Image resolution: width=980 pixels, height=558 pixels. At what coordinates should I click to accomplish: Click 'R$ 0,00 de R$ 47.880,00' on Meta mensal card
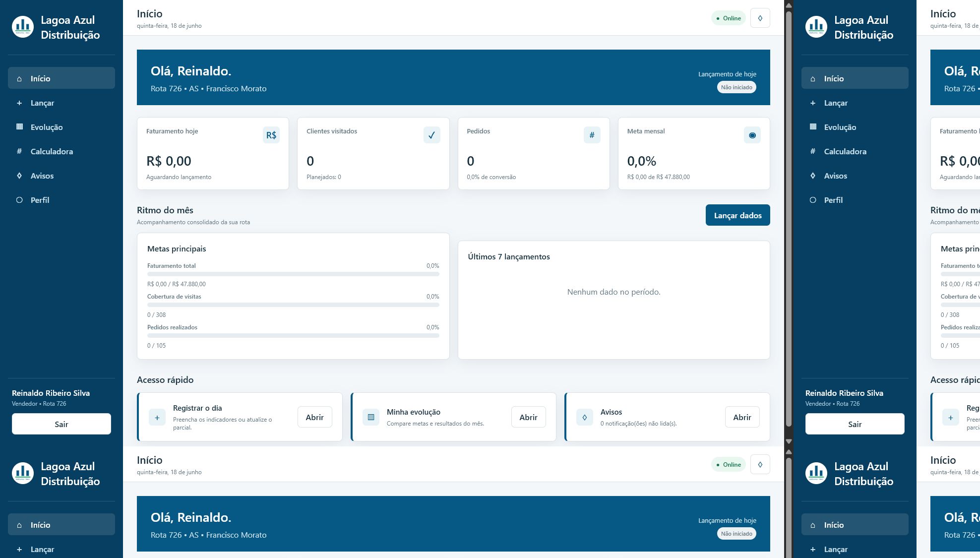(x=658, y=177)
